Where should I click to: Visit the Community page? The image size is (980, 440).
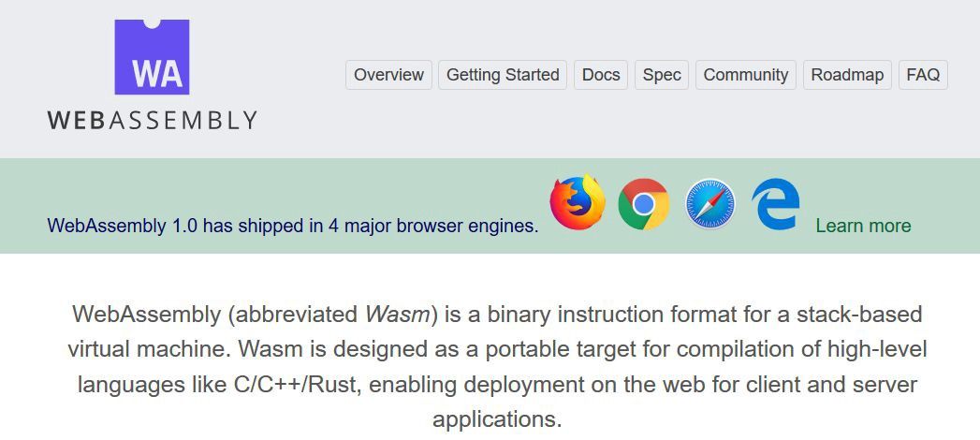745,75
